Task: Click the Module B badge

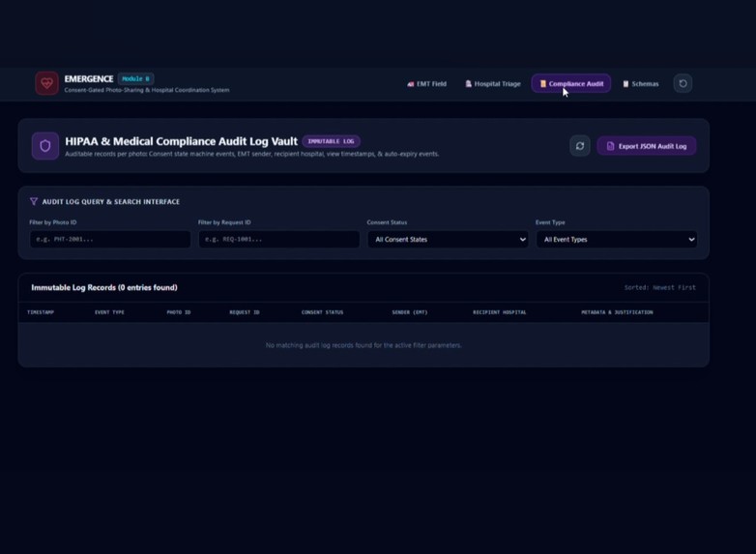Action: coord(135,78)
